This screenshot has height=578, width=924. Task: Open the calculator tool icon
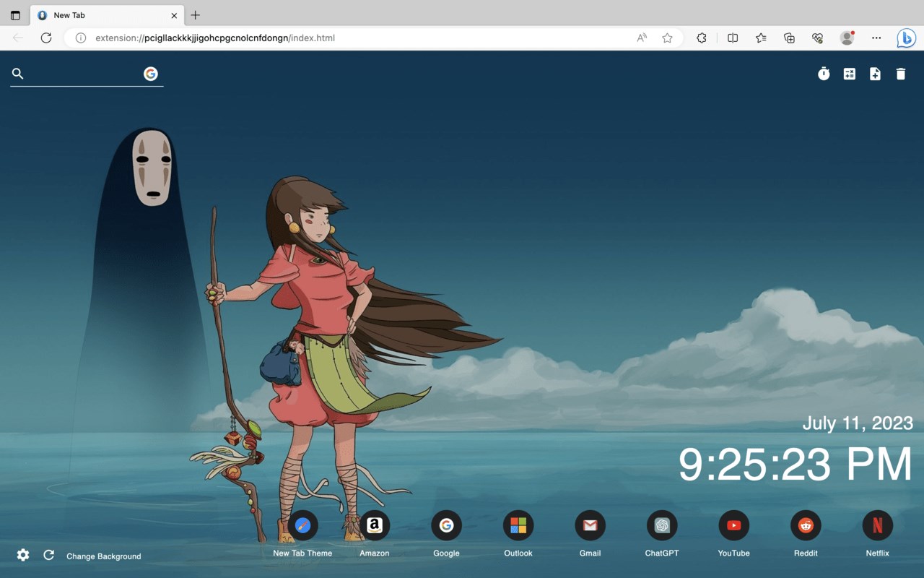pyautogui.click(x=850, y=74)
